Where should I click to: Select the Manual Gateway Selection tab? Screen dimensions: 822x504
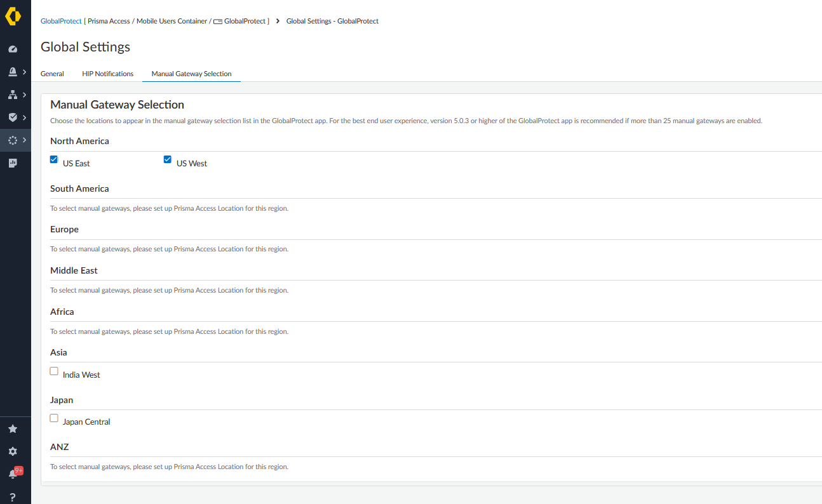click(x=191, y=74)
